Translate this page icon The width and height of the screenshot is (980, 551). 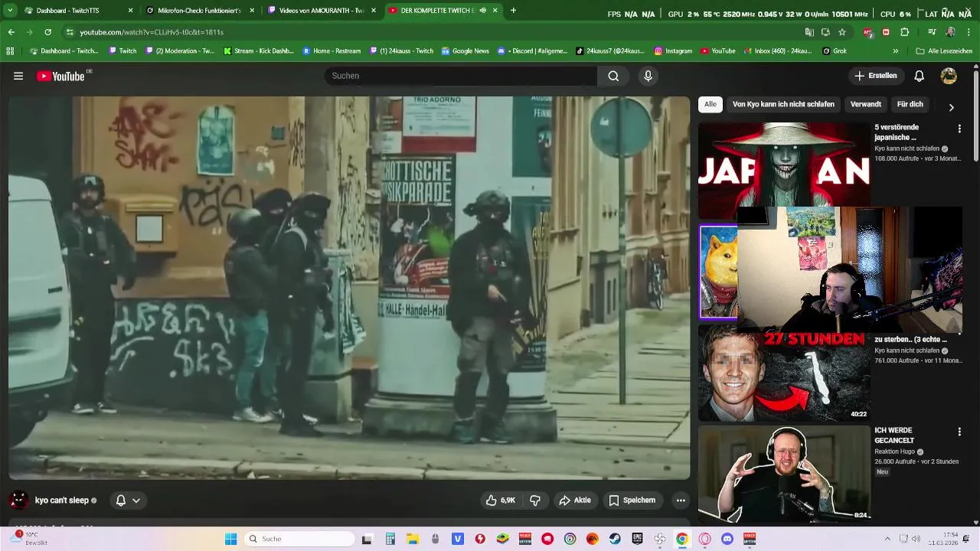(809, 32)
